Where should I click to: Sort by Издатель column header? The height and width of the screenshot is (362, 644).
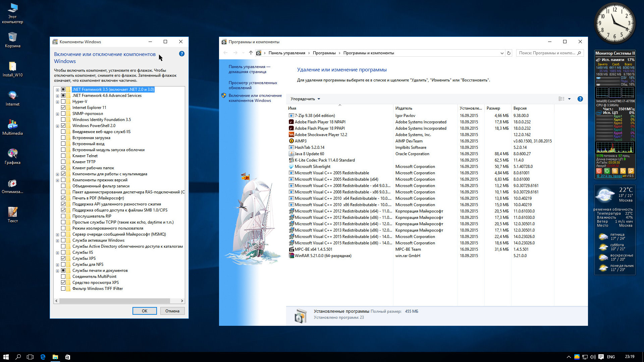tap(425, 108)
